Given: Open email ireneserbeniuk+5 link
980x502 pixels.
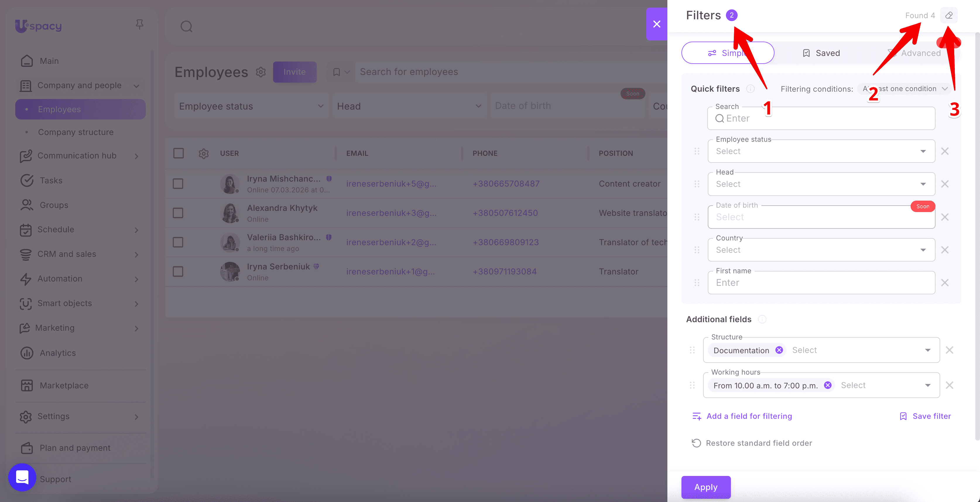Looking at the screenshot, I should [x=391, y=184].
